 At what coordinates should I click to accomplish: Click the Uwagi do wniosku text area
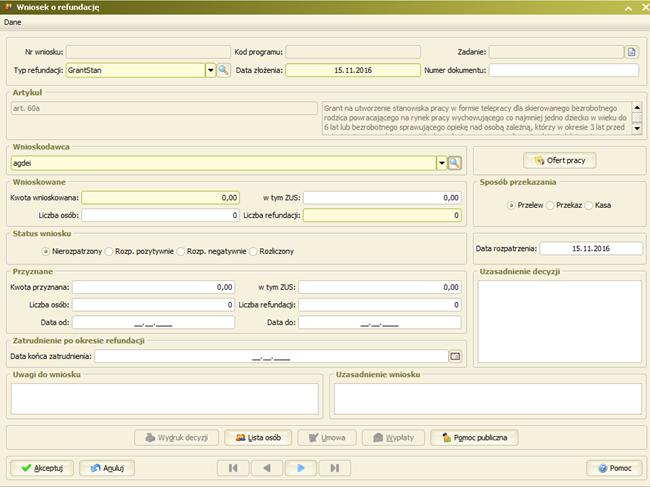(165, 399)
